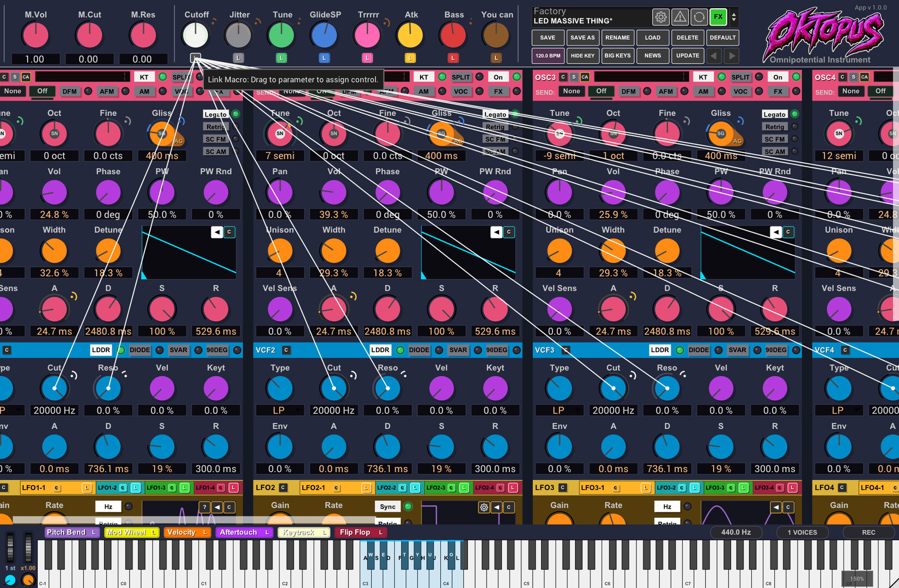Viewport: 899px width, 588px height.
Task: Click the Cutoff macro link L icon
Action: (x=196, y=58)
